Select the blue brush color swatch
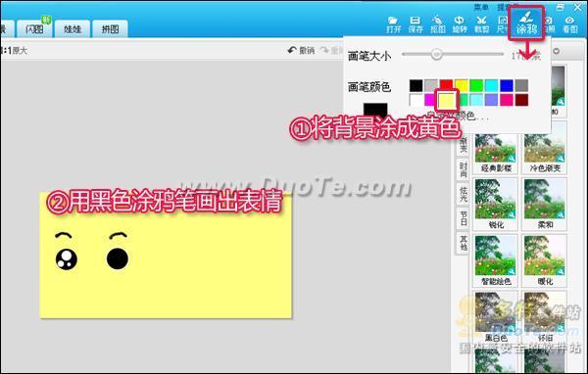The width and height of the screenshot is (588, 374). pos(507,85)
